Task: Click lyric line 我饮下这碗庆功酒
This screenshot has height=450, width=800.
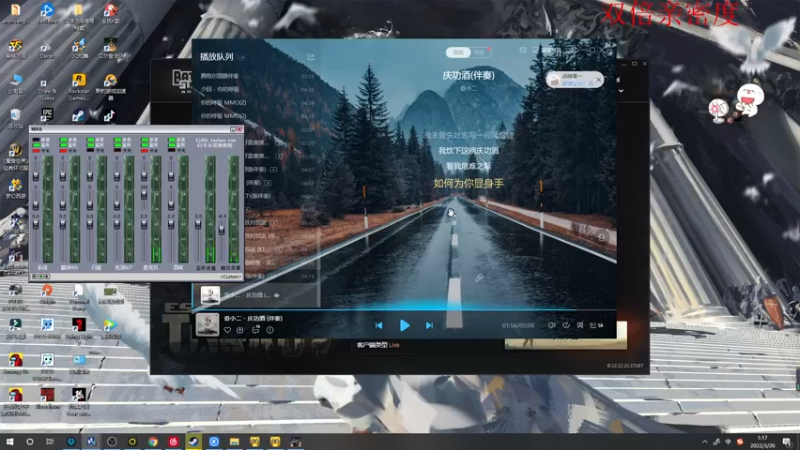Action: click(x=468, y=151)
